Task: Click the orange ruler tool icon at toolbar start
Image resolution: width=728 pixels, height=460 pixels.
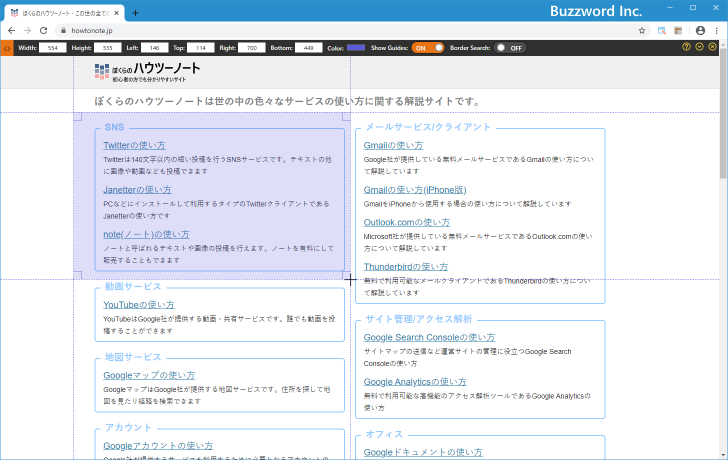Action: tap(7, 48)
